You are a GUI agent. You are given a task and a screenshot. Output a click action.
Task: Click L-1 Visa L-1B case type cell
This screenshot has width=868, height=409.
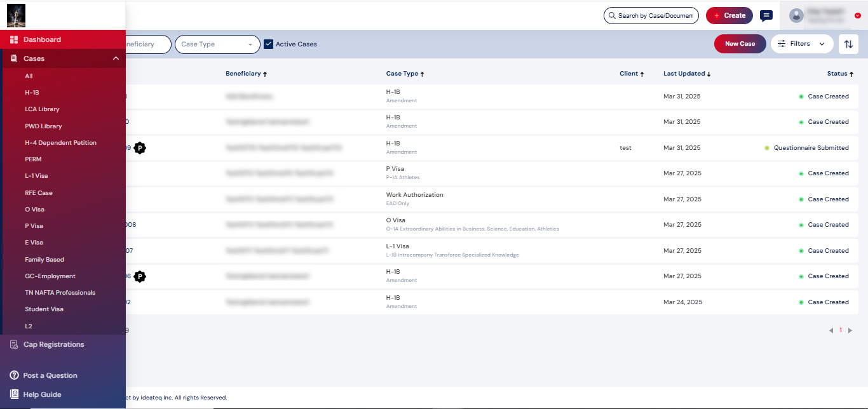pos(452,250)
